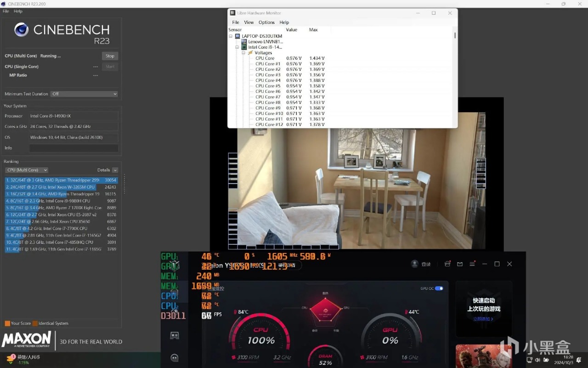588x368 pixels.
Task: Select the CPU Core #12 voltage row
Action: 290,124
